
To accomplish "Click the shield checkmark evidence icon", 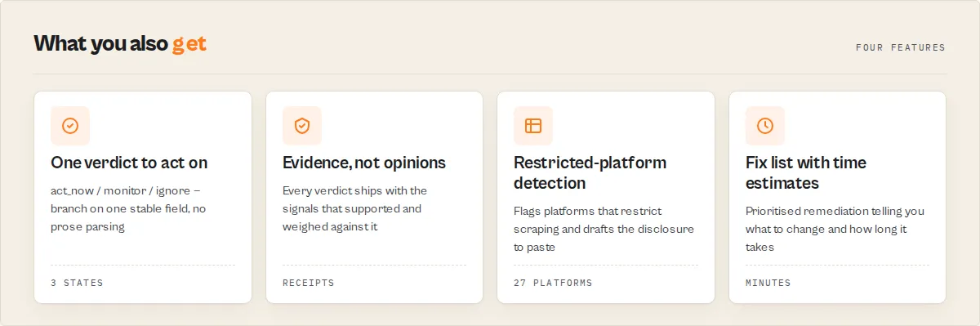I will click(x=302, y=126).
